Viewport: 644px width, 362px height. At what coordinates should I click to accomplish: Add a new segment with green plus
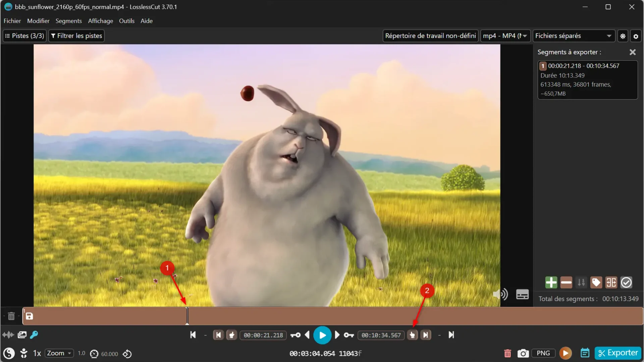(551, 283)
